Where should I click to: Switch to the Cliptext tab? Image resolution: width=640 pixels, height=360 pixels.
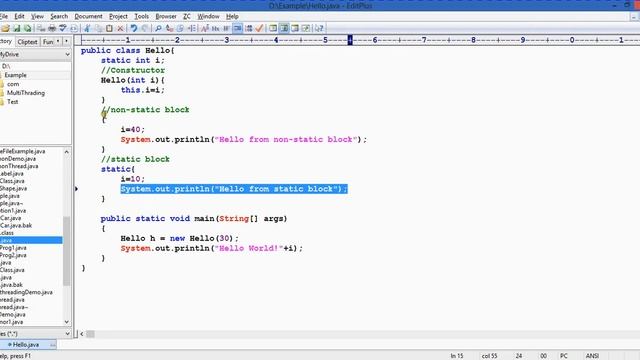coord(27,42)
